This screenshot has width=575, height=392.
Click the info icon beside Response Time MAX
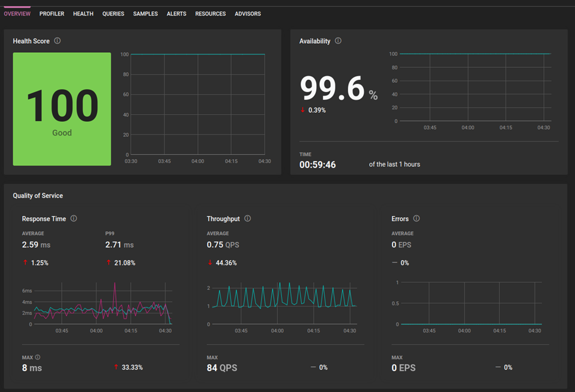click(37, 357)
